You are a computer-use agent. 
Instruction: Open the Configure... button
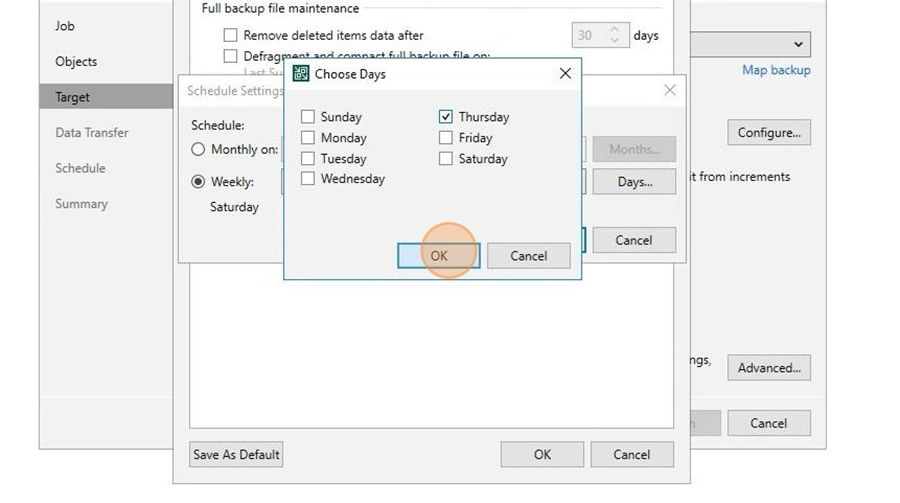point(769,133)
